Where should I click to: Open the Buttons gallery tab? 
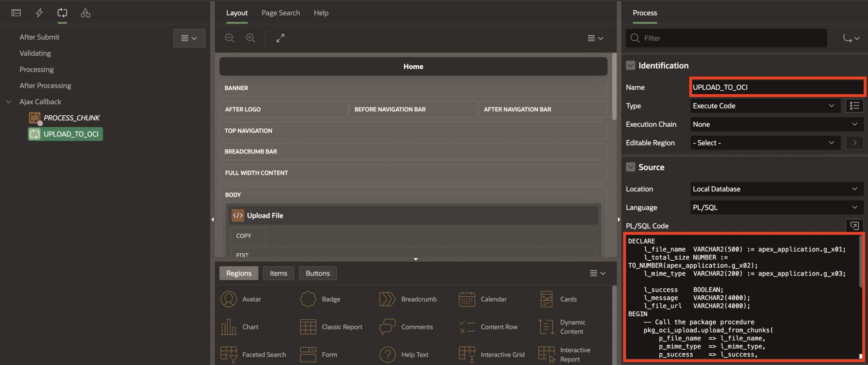point(317,273)
